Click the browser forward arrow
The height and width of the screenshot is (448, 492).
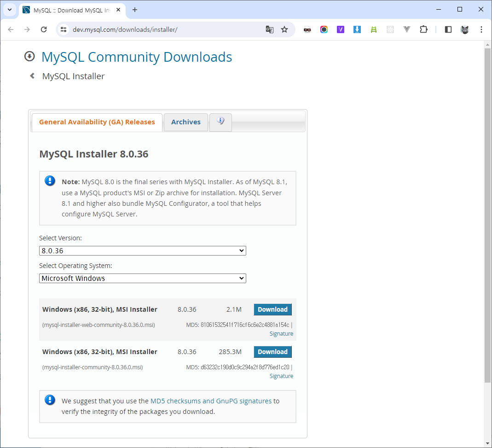coord(27,29)
